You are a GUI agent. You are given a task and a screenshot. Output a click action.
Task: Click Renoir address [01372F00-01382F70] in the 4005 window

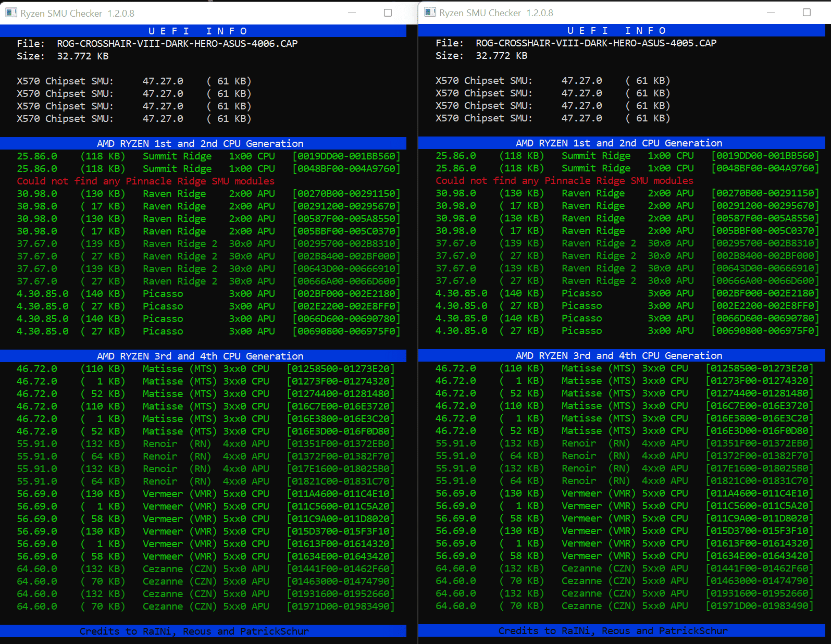(760, 456)
